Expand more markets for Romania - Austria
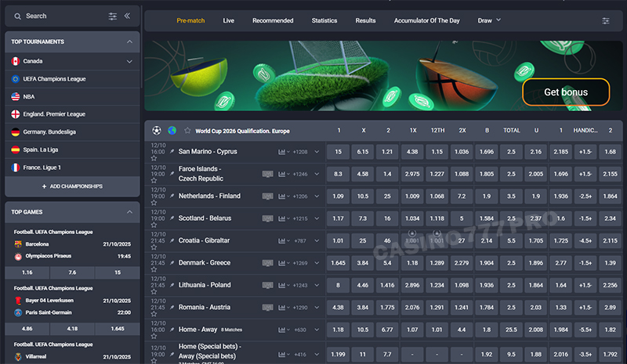The width and height of the screenshot is (627, 364). point(317,308)
